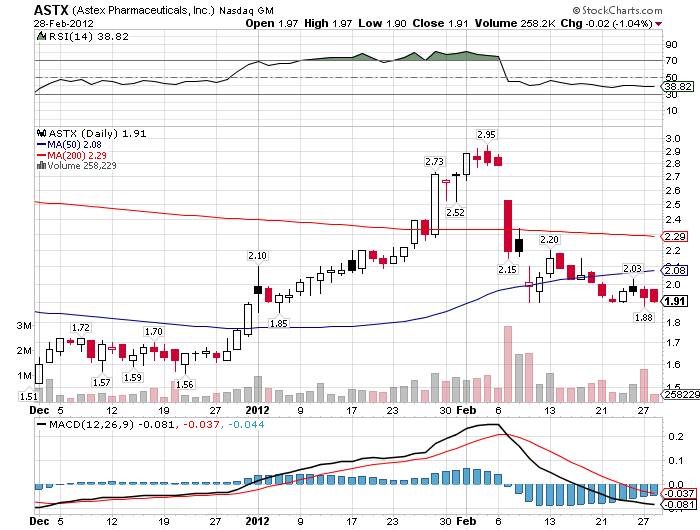Click the 1.72 price label
Screen dimensions: 700x530
[x=81, y=327]
